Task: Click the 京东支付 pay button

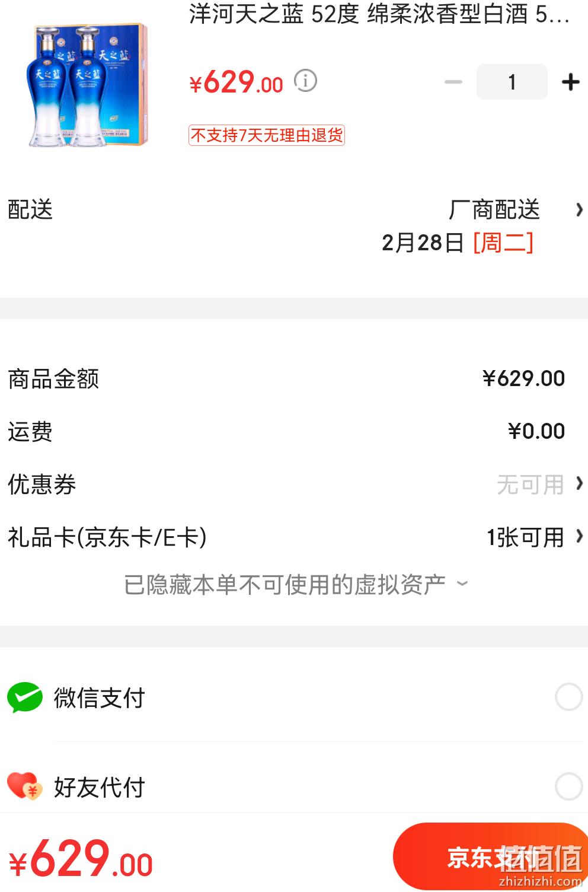Action: pyautogui.click(x=490, y=856)
